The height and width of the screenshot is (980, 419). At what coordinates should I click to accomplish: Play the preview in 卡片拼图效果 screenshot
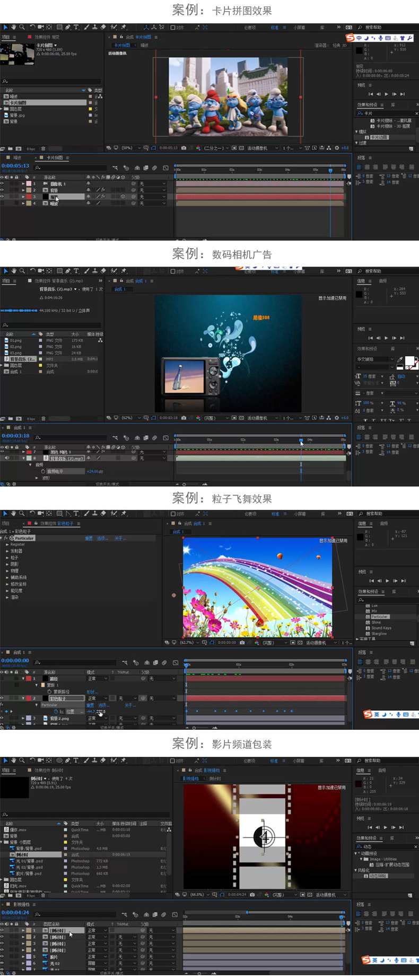[386, 94]
